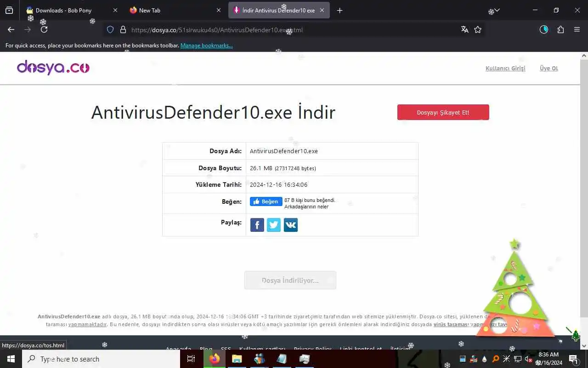Share on Facebook with the Paylaş icon
Viewport: 588px width, 368px height.
257,225
